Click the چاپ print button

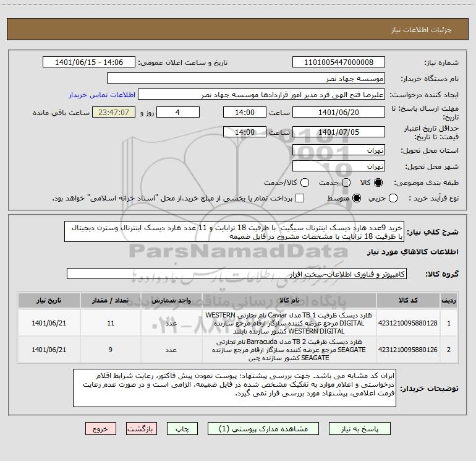coord(182,428)
